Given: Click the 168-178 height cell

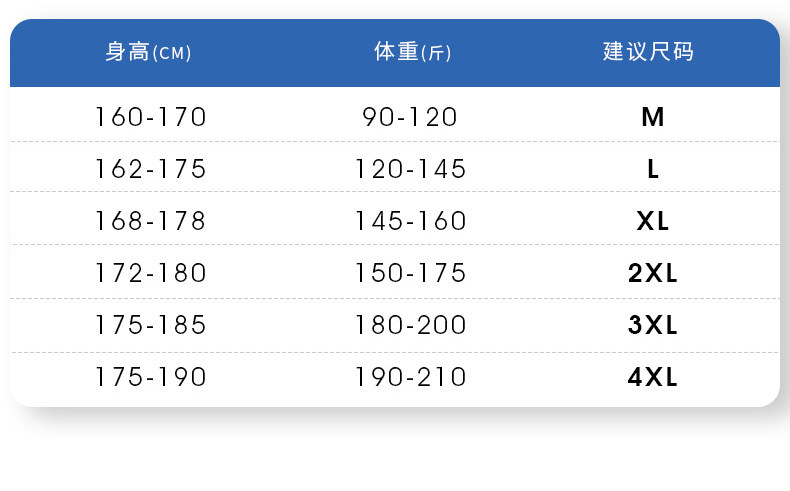Looking at the screenshot, I should click(x=151, y=221).
